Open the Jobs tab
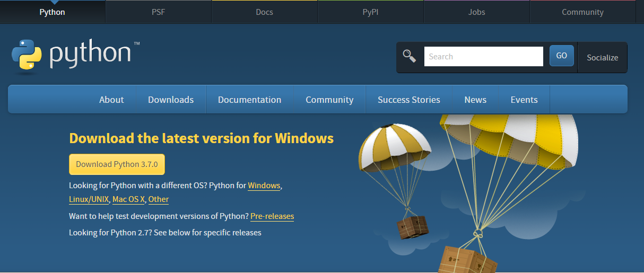The width and height of the screenshot is (644, 273). point(477,12)
